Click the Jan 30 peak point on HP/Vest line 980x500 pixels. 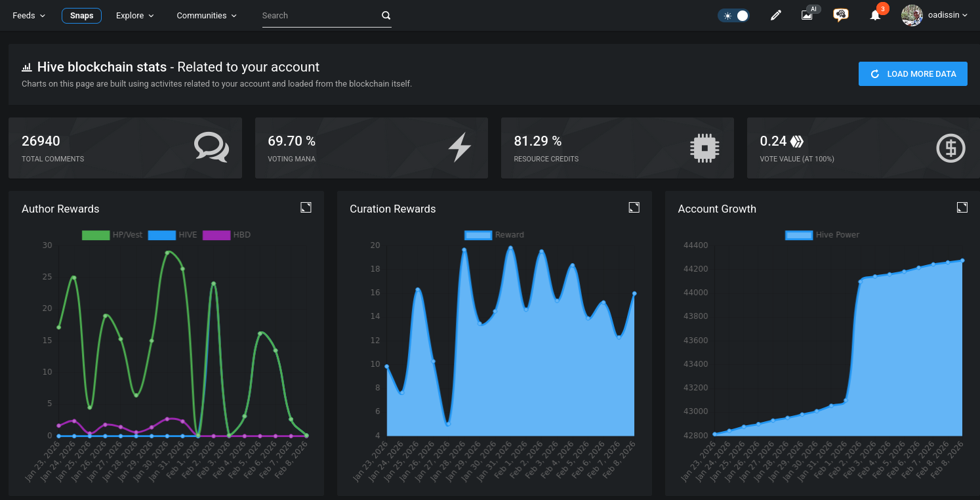pyautogui.click(x=167, y=253)
